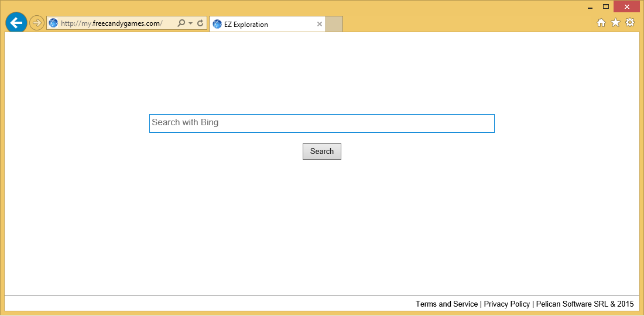Close the EZ Exploration tab
Viewport: 644px width, 316px height.
(x=320, y=24)
